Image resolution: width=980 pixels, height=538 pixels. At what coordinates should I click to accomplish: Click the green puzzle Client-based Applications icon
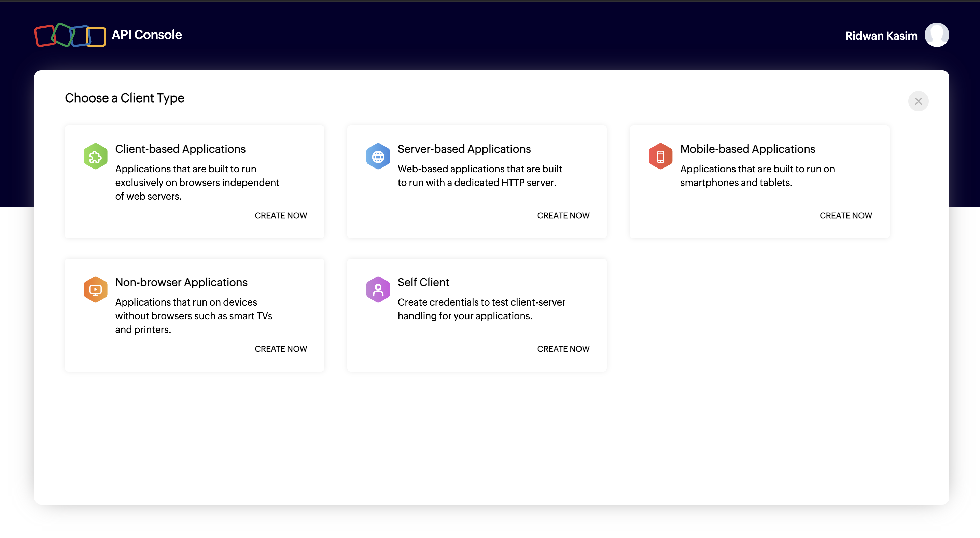tap(96, 156)
